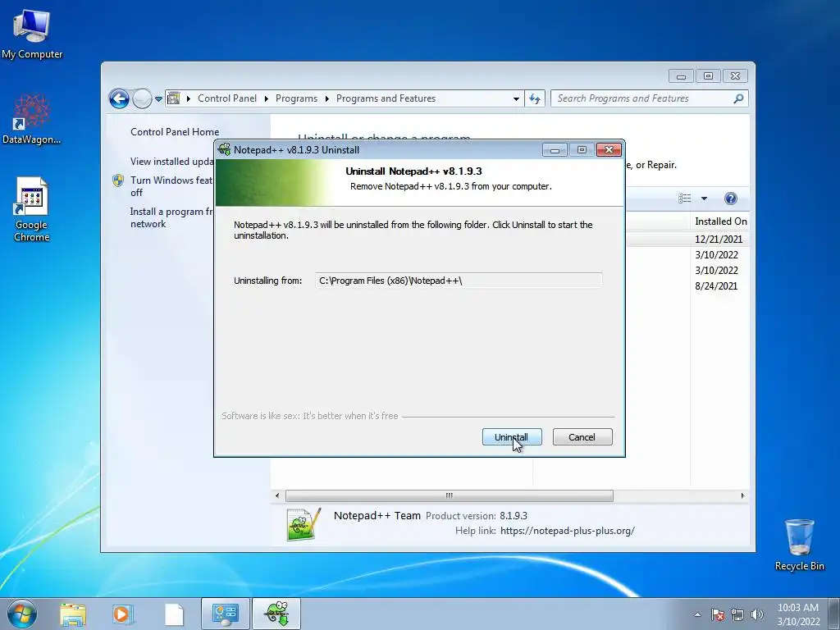This screenshot has width=840, height=630.
Task: Open Turn Windows features on or off
Action: pos(171,186)
